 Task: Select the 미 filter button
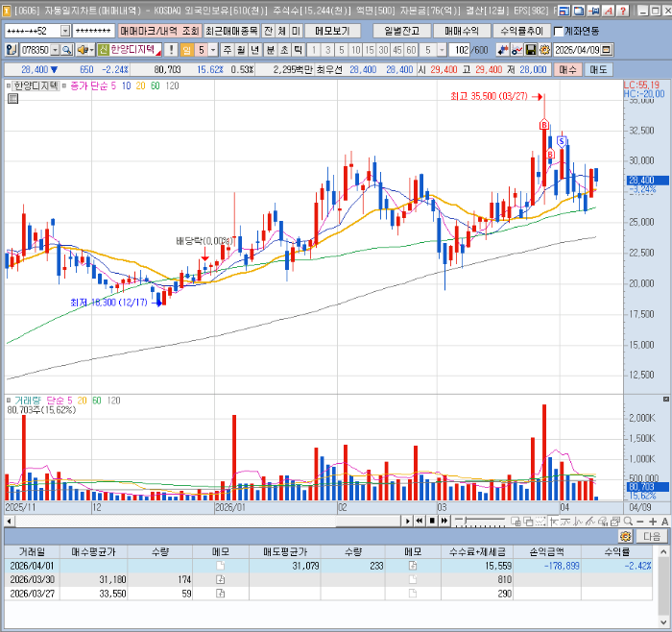(x=296, y=31)
